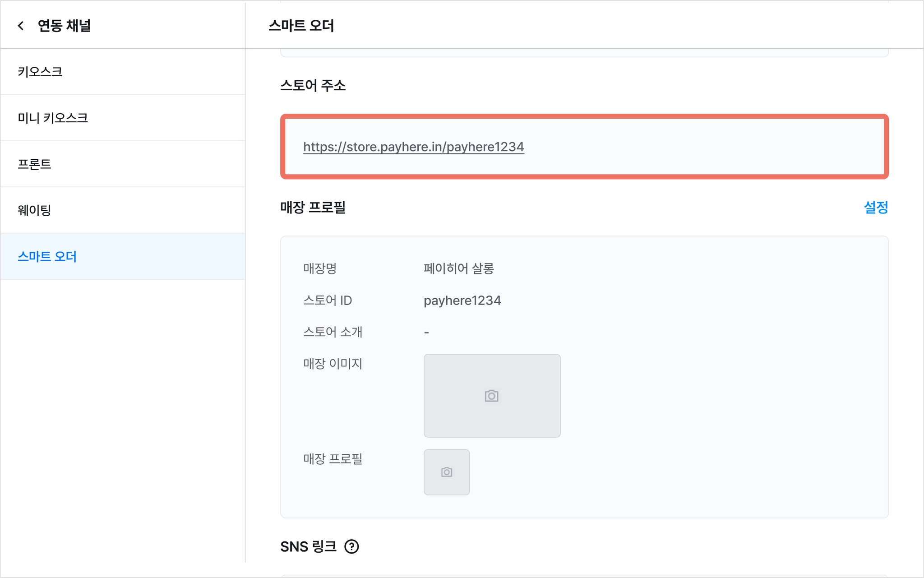Click the square 매장 프로필 upload thumbnail
The width and height of the screenshot is (924, 578).
point(447,472)
